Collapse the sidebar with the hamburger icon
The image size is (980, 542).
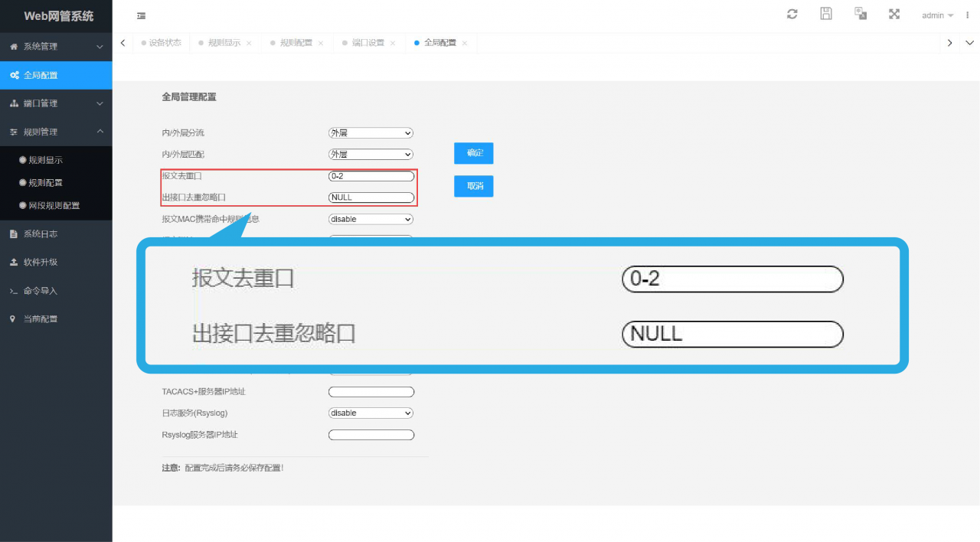tap(141, 16)
